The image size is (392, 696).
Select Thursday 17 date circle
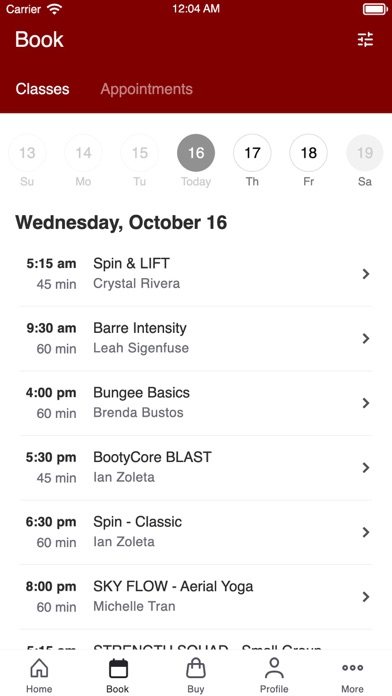(252, 153)
